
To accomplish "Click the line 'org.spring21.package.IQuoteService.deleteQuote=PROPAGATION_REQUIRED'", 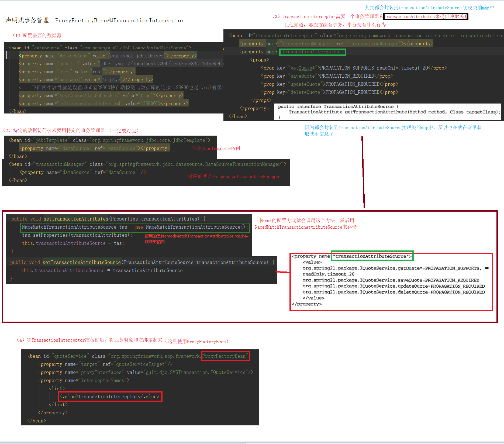I will (x=393, y=292).
